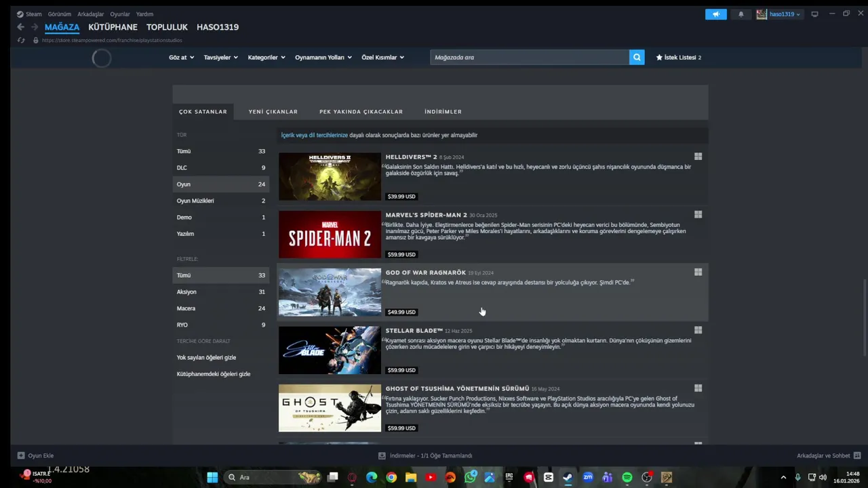This screenshot has width=868, height=488.
Task: Open YouTube from the taskbar
Action: [431, 477]
